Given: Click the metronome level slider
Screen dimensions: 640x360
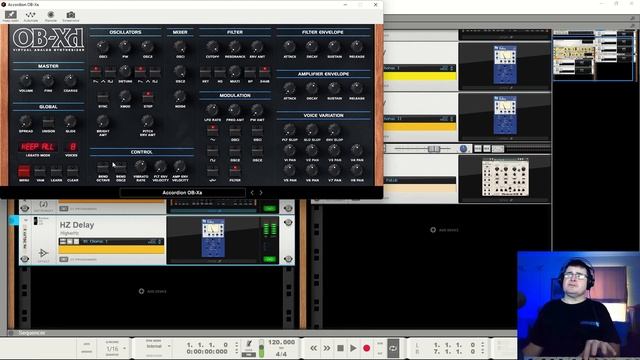Looking at the screenshot, I should (x=261, y=349).
